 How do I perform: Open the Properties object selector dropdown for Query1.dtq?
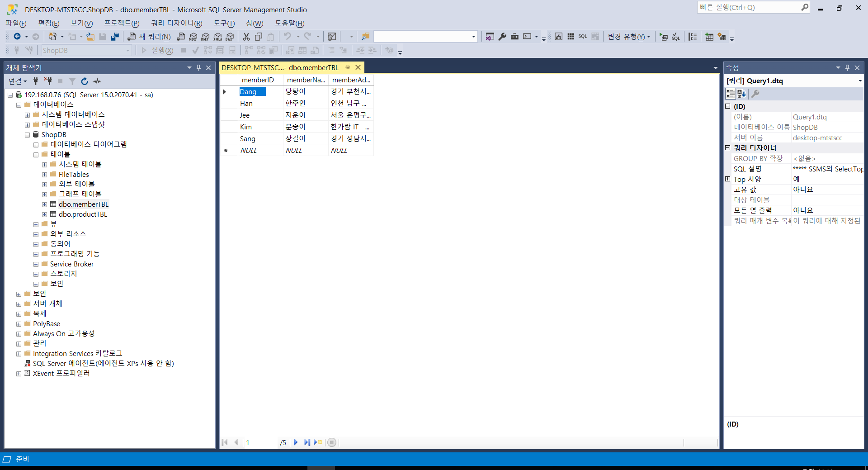(x=860, y=81)
